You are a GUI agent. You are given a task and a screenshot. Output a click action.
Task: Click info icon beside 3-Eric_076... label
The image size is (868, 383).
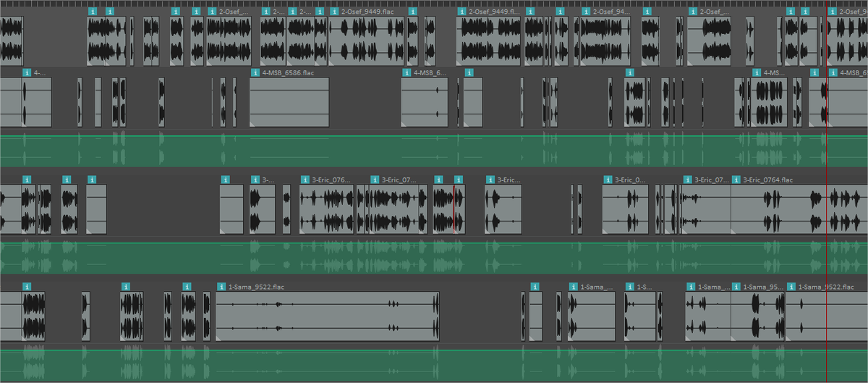[x=305, y=180]
